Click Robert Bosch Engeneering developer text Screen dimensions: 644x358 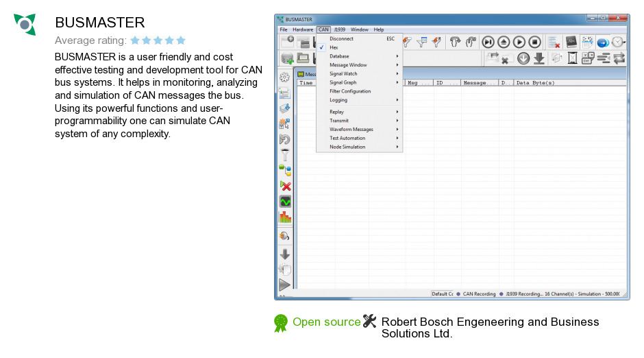pos(490,328)
